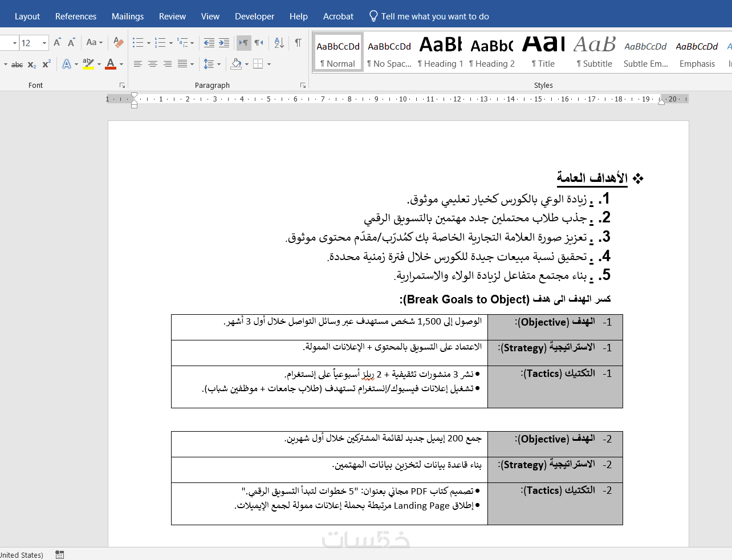Apply the Heading 2 style

click(492, 52)
